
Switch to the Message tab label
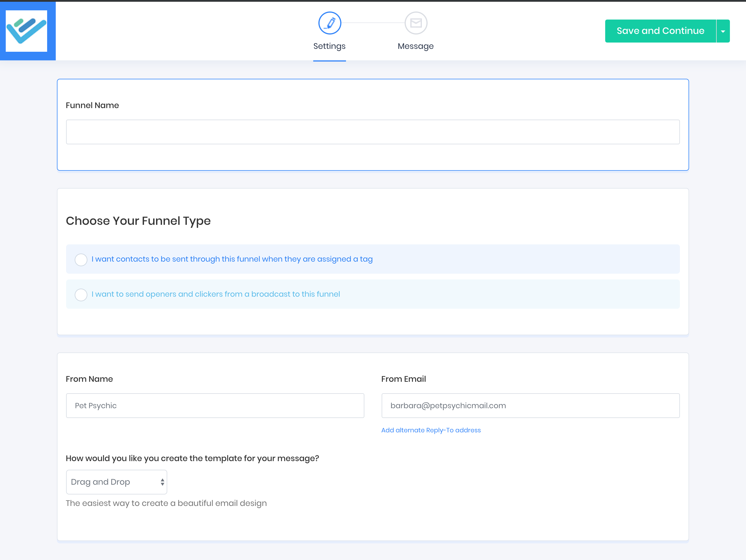pyautogui.click(x=416, y=46)
